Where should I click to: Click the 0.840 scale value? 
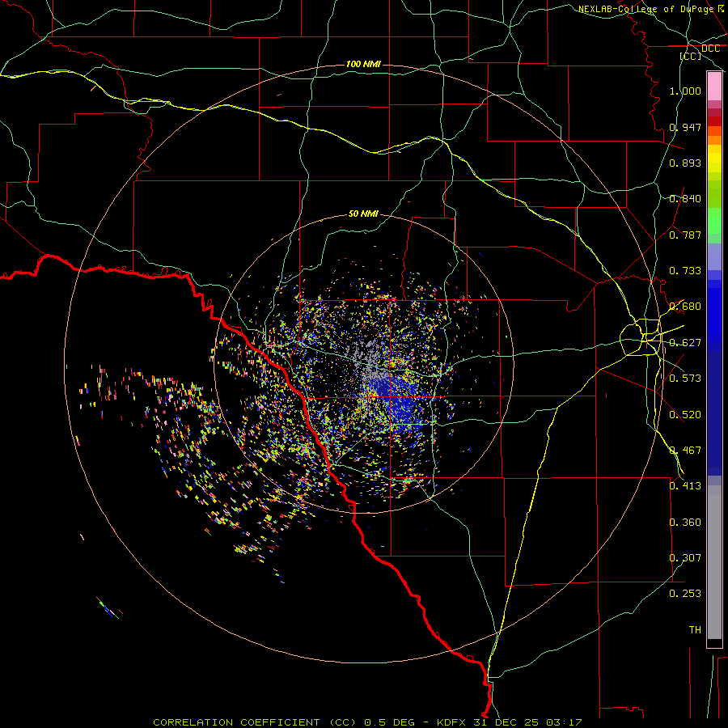tap(685, 199)
